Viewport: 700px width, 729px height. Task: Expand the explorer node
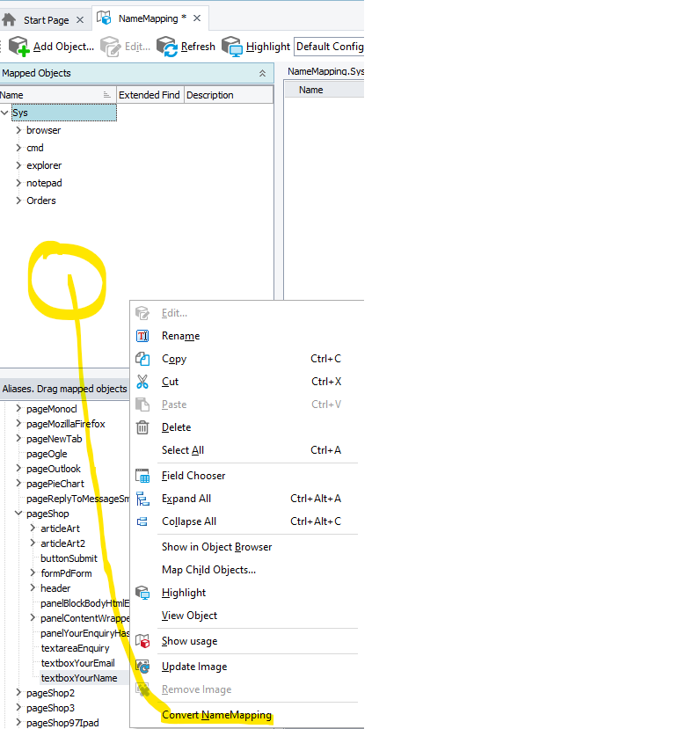(18, 165)
